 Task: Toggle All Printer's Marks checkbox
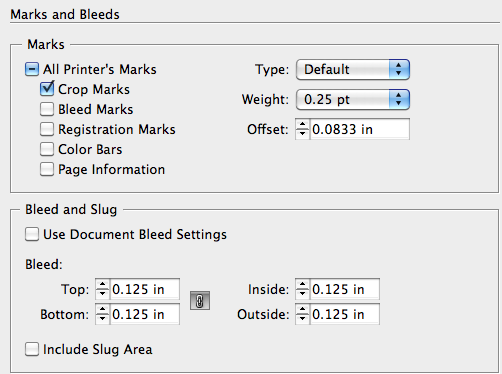pos(32,69)
